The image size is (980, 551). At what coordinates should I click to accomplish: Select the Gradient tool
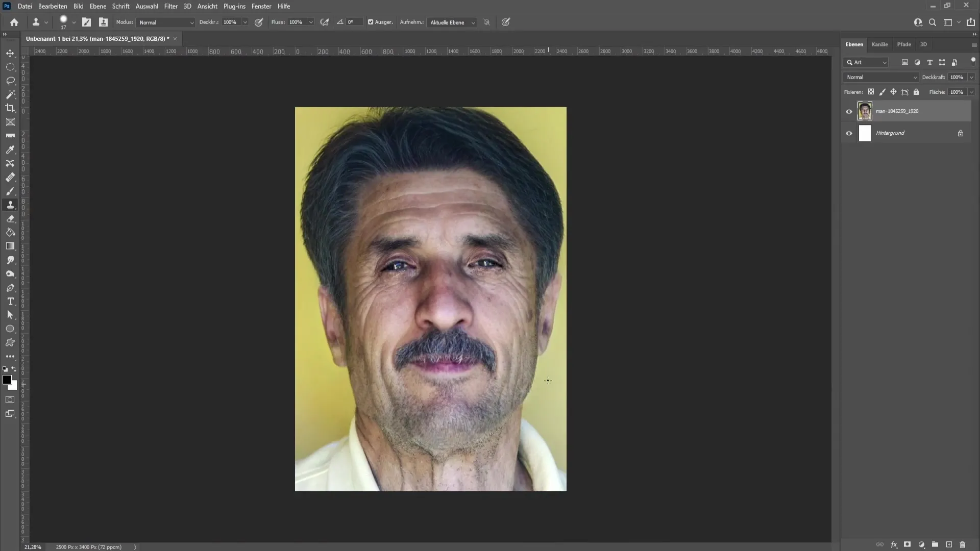coord(10,246)
